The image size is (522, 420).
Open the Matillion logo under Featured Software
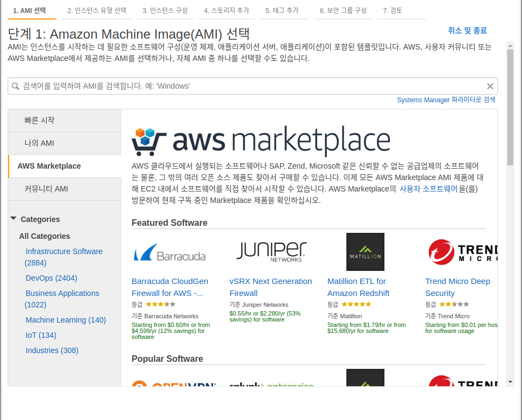[x=365, y=252]
